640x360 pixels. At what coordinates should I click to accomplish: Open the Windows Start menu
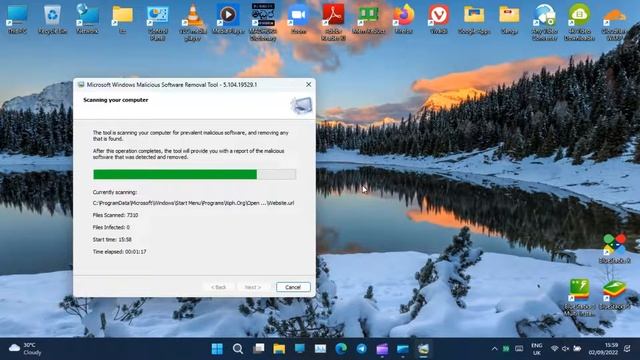(x=217, y=349)
